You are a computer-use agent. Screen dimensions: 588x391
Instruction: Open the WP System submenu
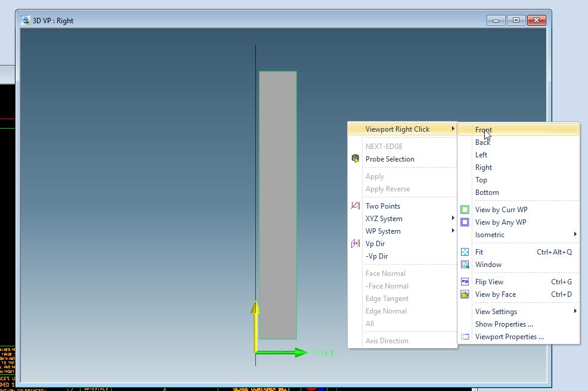click(403, 231)
